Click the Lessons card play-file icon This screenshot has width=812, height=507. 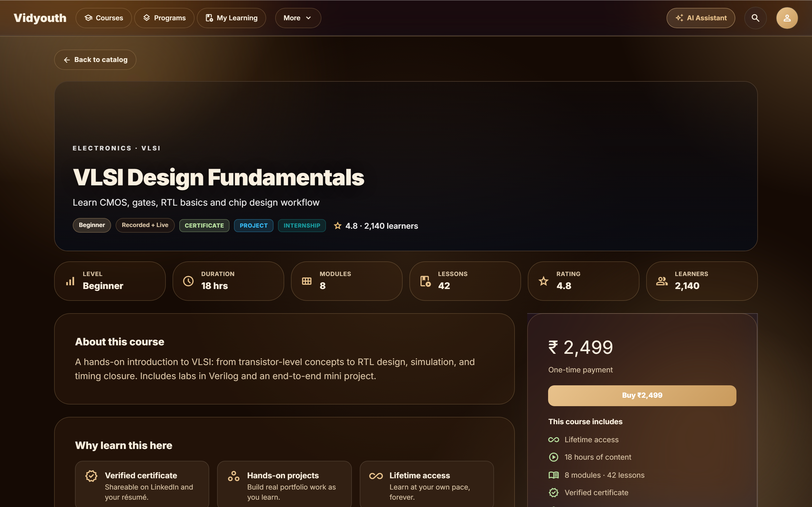click(425, 281)
